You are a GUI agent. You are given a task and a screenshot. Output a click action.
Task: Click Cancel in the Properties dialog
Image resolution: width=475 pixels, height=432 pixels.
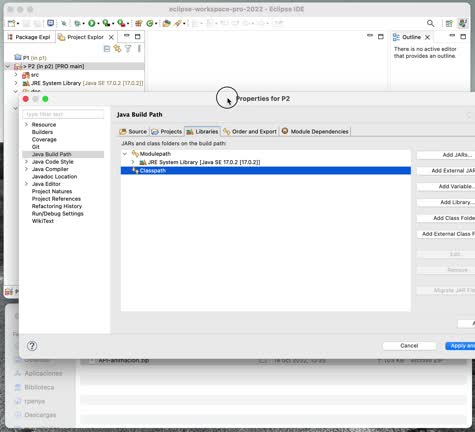click(409, 346)
